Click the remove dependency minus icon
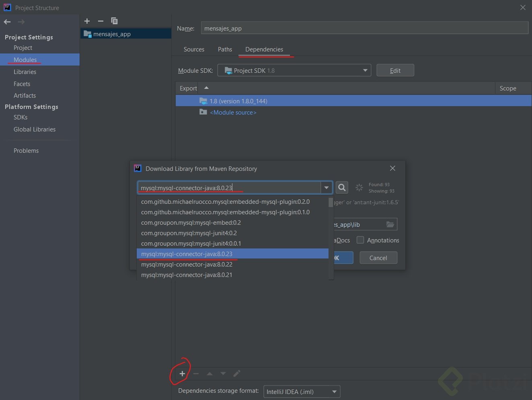Viewport: 532px width, 400px height. tap(196, 373)
